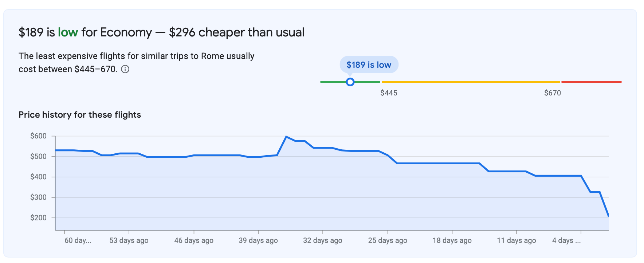Click the $445 label under the price bar
Screen dimensions: 644x263
click(389, 93)
